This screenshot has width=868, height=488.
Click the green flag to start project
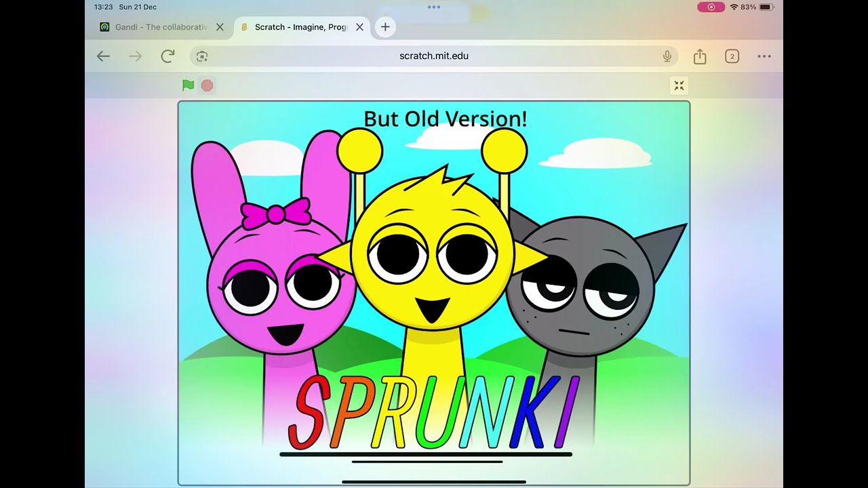pos(188,85)
